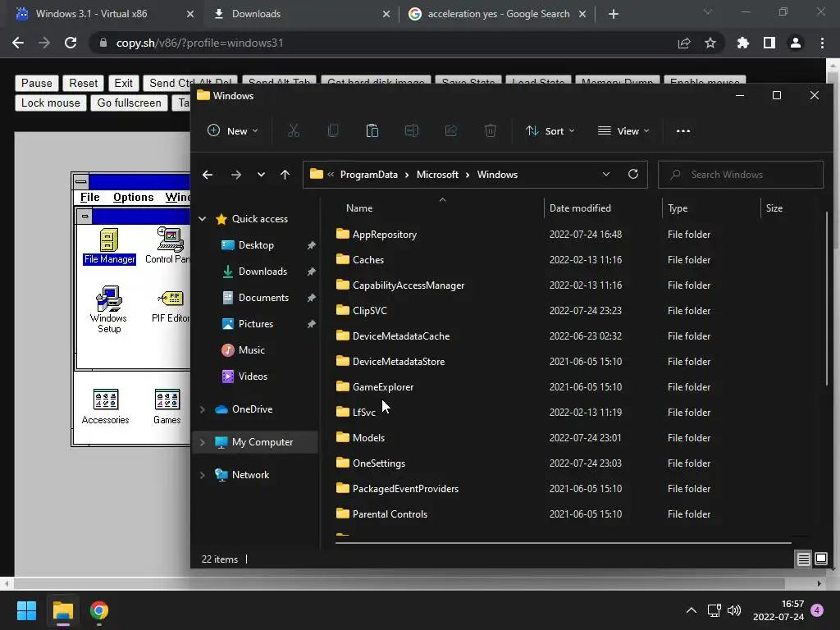Open the Sort dropdown menu
Screen dimensions: 840x630
pos(550,130)
